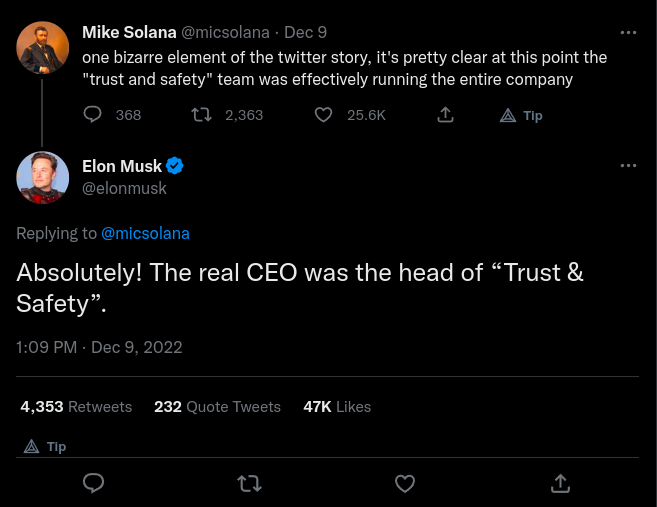Viewport: 657px width, 507px height.
Task: Open more options for Elon Musk's tweet
Action: (628, 165)
